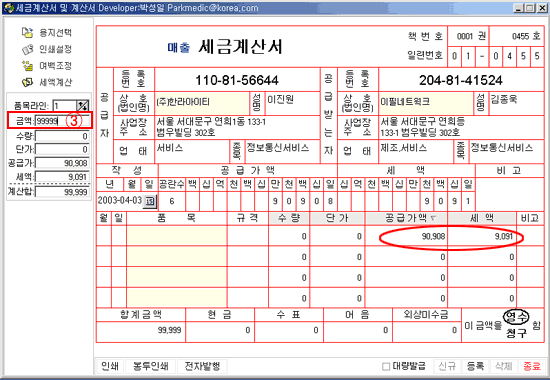Click the 합계금액 value 99,999

click(x=169, y=330)
